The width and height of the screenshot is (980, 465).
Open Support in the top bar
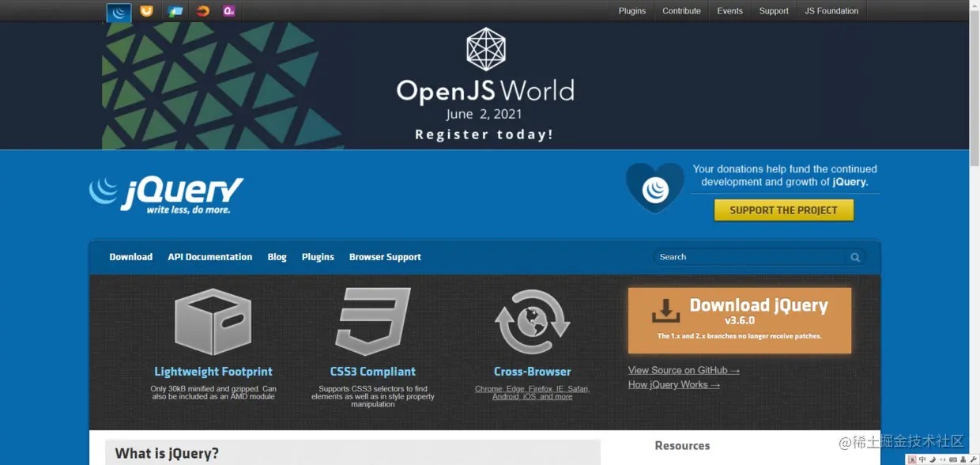pyautogui.click(x=774, y=11)
